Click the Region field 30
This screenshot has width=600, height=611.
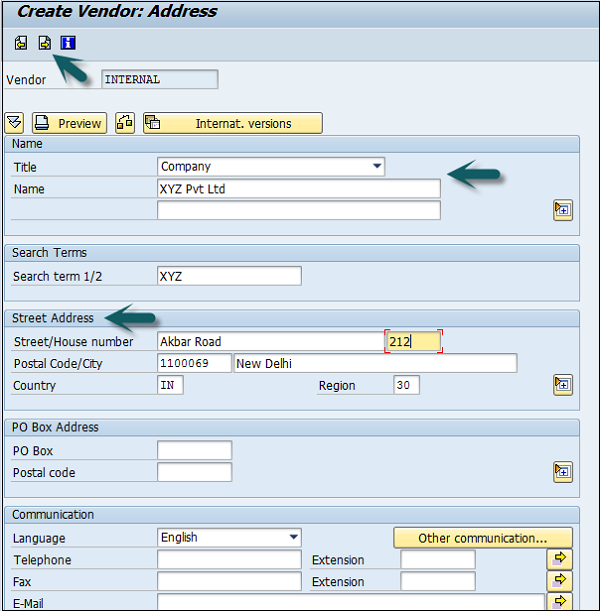click(x=406, y=385)
